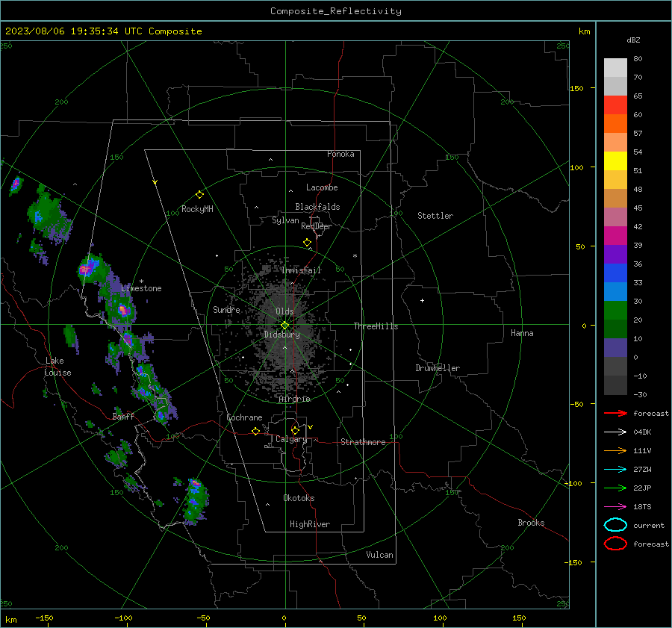Click the Limestone label
Screen dimensions: 672x628
[141, 288]
